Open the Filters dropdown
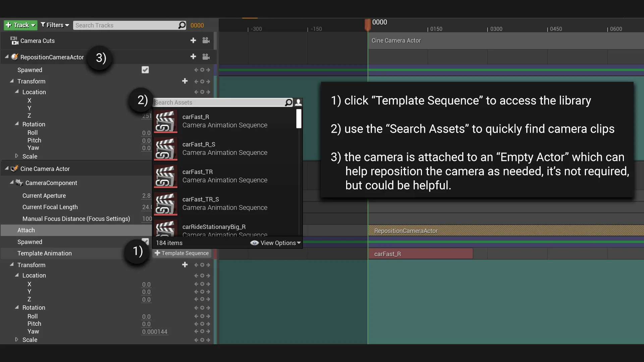The image size is (644, 362). pyautogui.click(x=55, y=25)
